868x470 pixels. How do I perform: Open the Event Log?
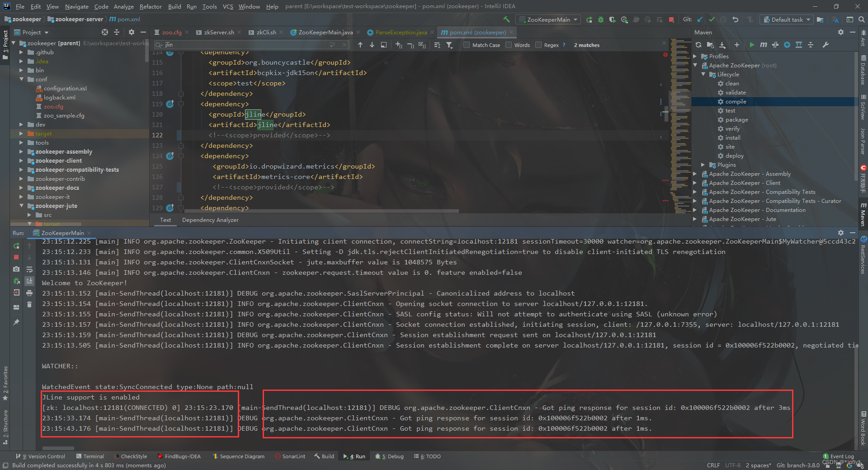pyautogui.click(x=839, y=456)
